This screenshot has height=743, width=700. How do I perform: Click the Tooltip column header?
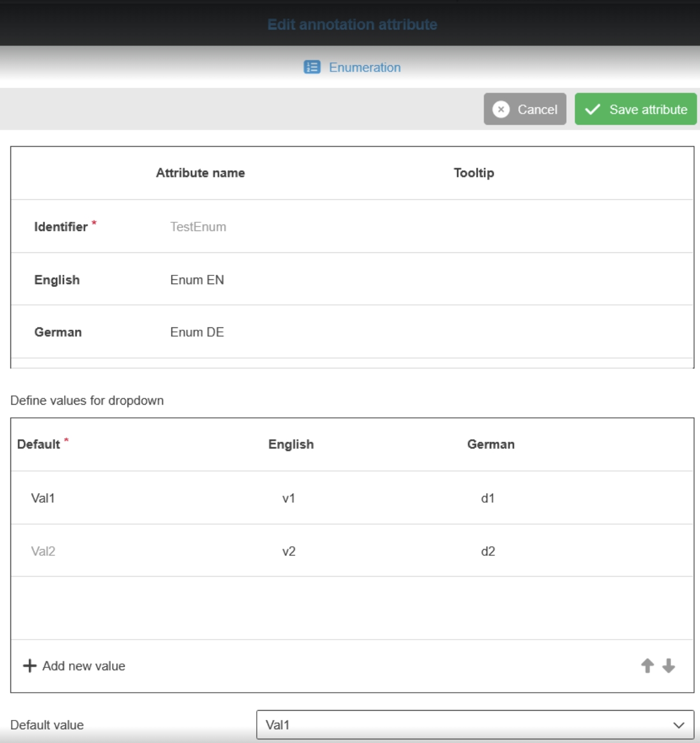[474, 173]
